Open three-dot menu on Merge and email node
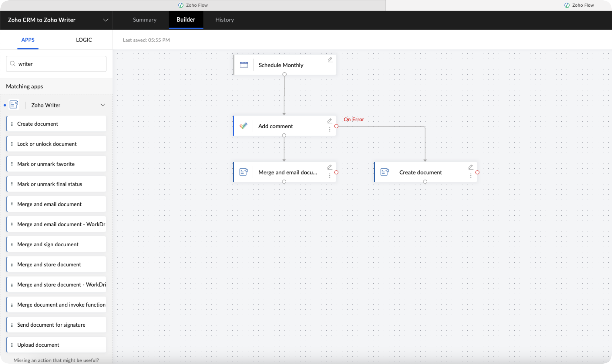Viewport: 612px width, 364px height. point(330,176)
